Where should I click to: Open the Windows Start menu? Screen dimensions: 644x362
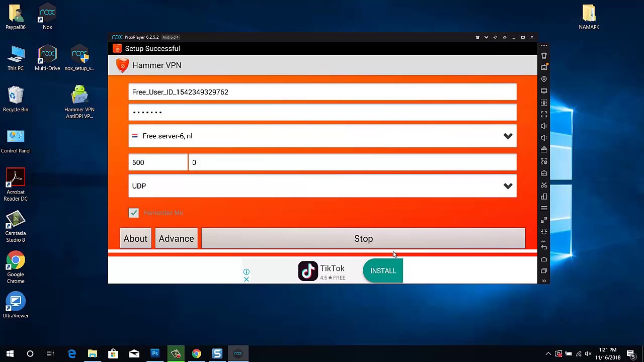point(10,354)
